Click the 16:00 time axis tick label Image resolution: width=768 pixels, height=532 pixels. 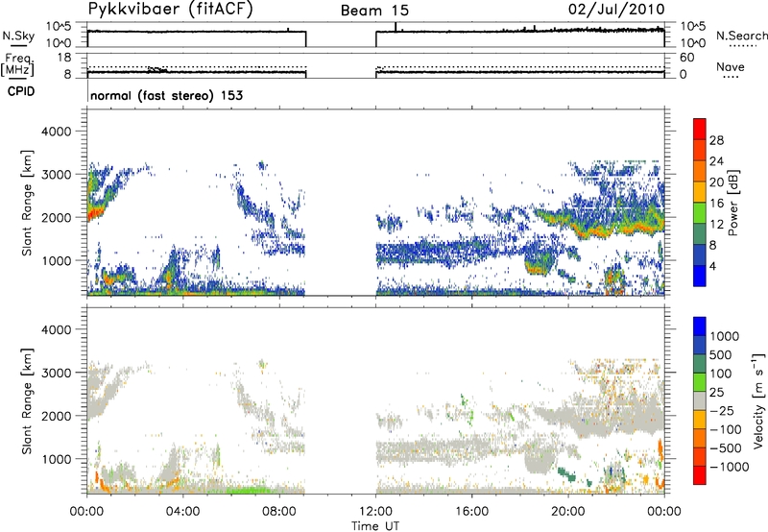[471, 512]
